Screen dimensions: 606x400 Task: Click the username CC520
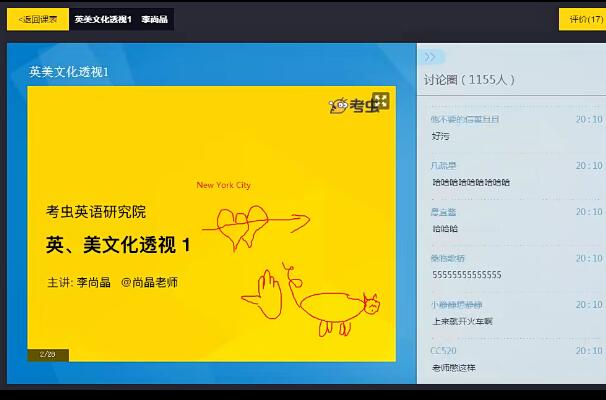pos(443,351)
